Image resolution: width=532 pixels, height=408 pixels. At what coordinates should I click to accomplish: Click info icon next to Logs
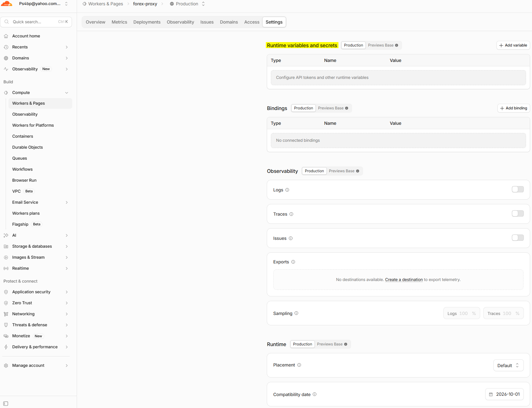(287, 190)
